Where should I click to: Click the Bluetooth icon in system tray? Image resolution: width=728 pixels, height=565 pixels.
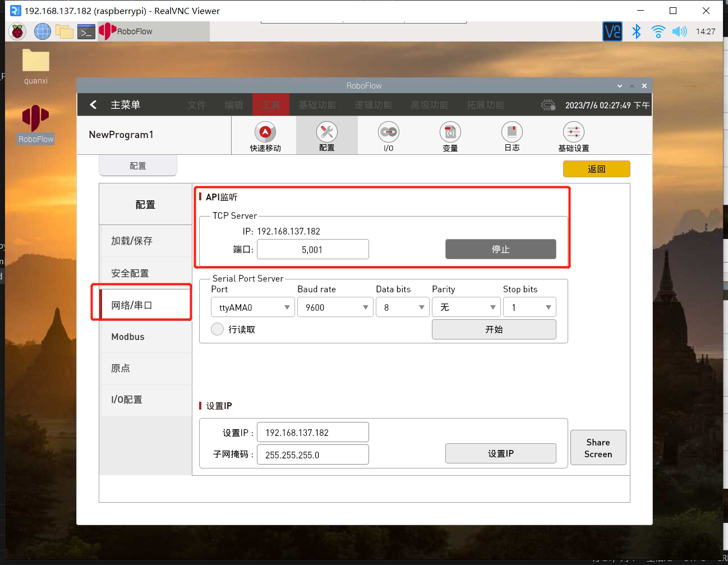(x=636, y=31)
